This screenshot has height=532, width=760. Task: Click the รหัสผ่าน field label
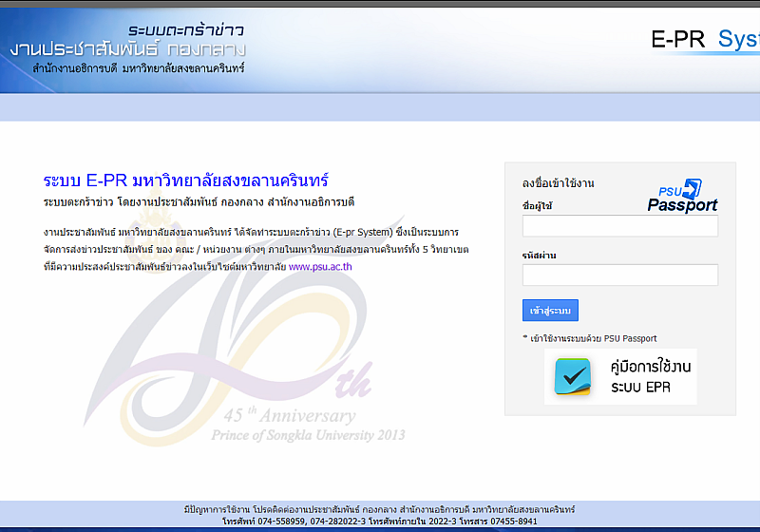(539, 255)
